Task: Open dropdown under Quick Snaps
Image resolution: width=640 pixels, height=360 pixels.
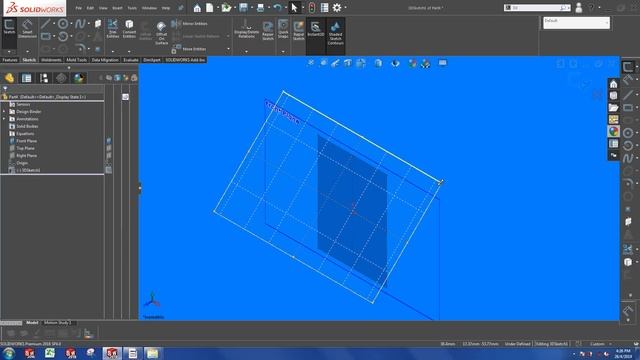Action: (283, 51)
